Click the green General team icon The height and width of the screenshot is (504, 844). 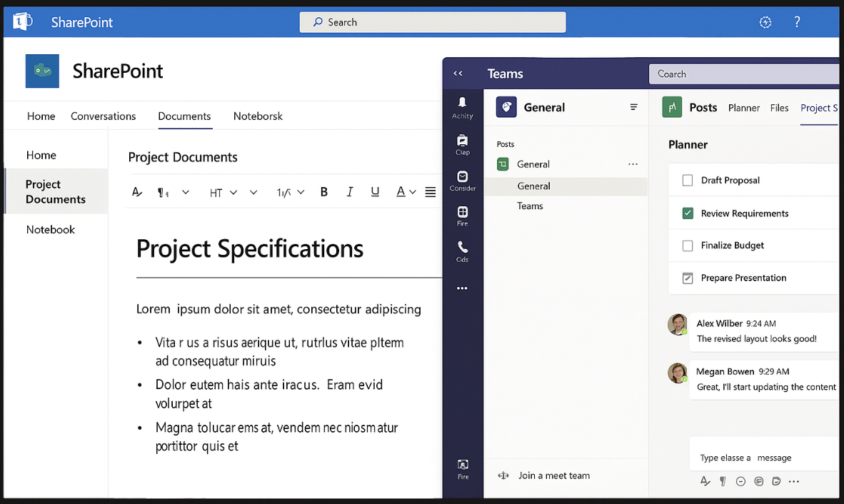pyautogui.click(x=503, y=164)
